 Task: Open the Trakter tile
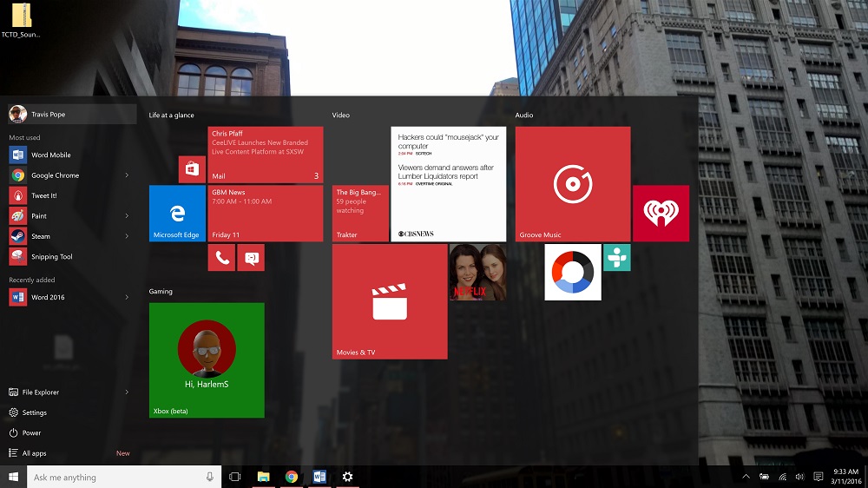(x=360, y=214)
